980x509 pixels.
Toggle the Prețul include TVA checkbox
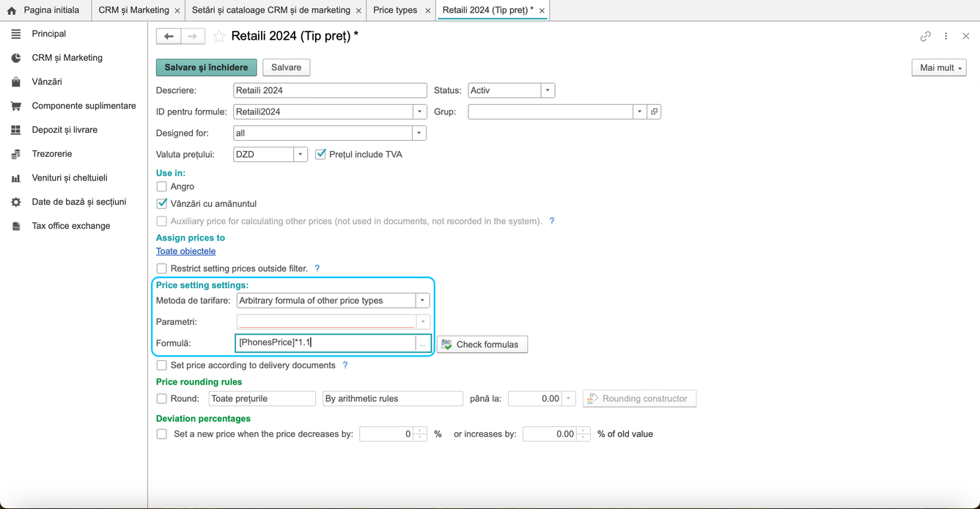(x=320, y=154)
